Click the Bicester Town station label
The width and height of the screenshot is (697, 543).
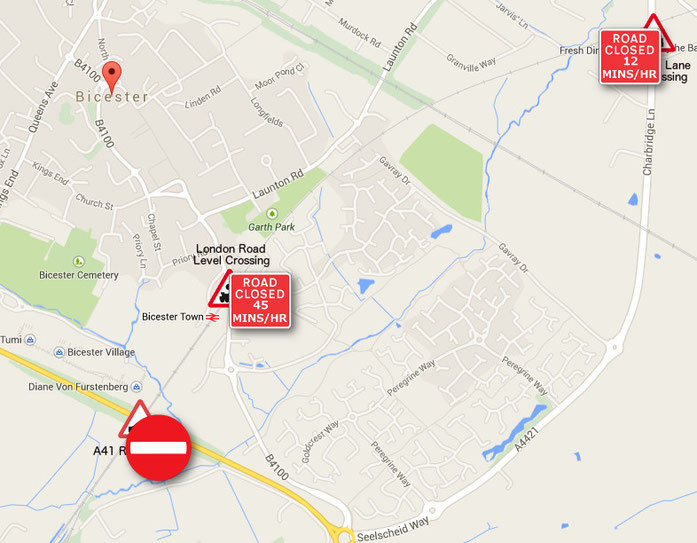click(172, 317)
